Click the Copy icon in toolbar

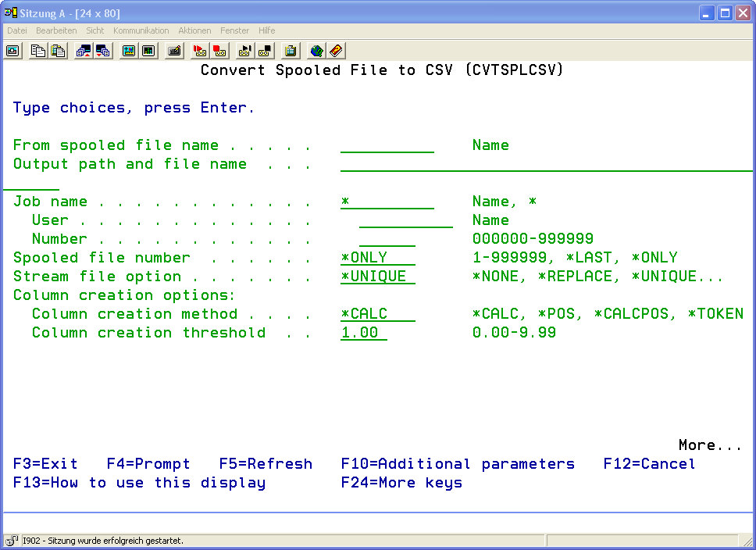pyautogui.click(x=37, y=51)
